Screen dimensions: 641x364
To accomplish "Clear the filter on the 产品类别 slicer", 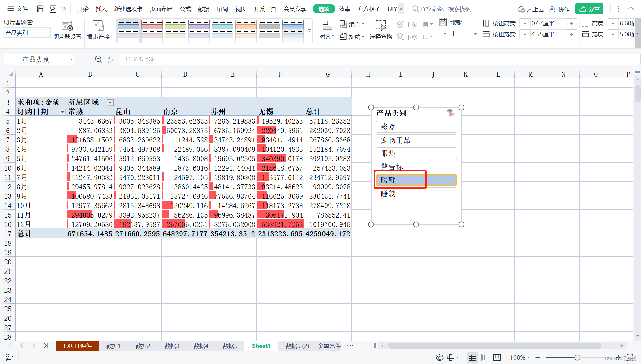I will point(450,113).
